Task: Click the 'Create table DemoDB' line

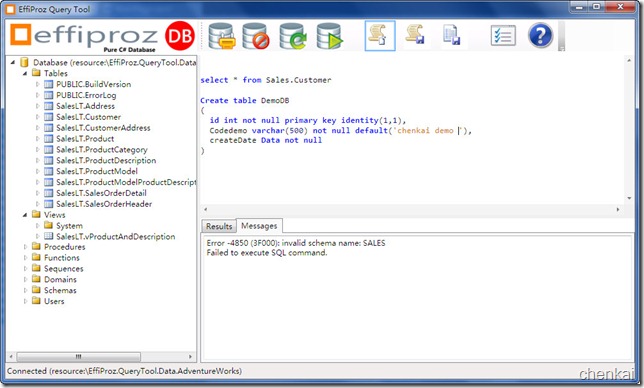Action: pos(245,101)
